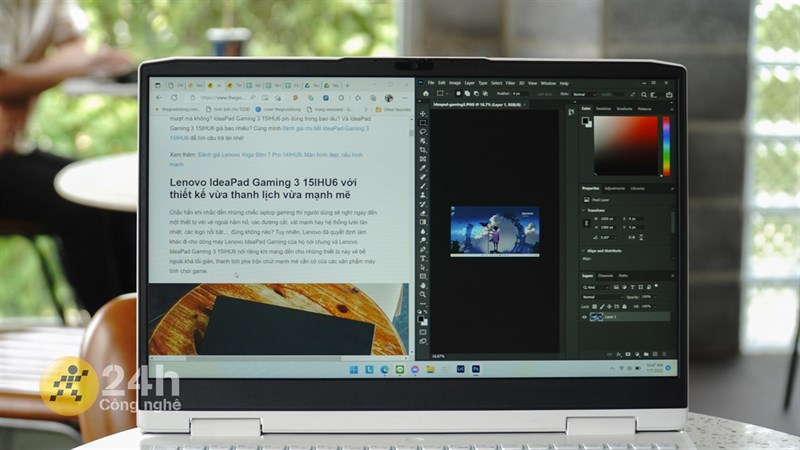The image size is (800, 450).
Task: Open the File menu in Photoshop
Action: click(431, 83)
